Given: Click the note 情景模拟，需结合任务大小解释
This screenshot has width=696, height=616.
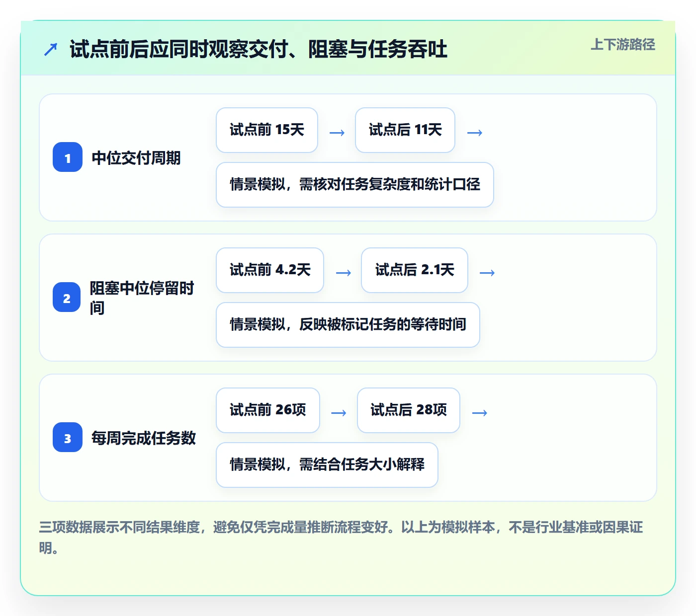Looking at the screenshot, I should (x=327, y=465).
